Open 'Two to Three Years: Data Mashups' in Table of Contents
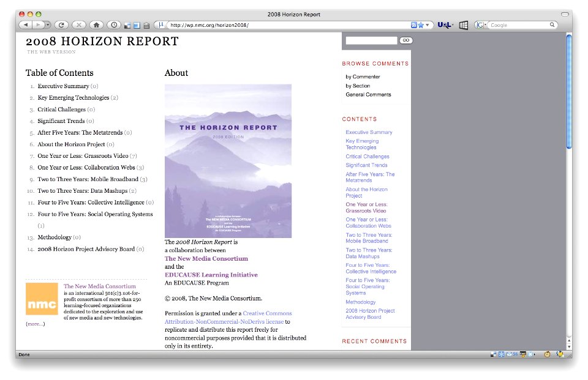Image resolution: width=588 pixels, height=380 pixels. pyautogui.click(x=83, y=191)
